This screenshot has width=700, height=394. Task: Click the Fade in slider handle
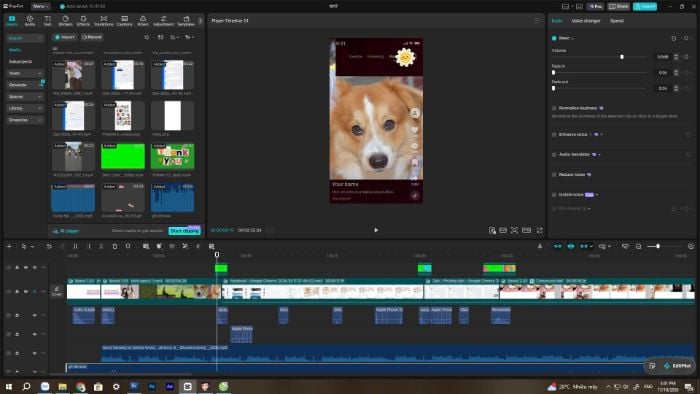(554, 73)
